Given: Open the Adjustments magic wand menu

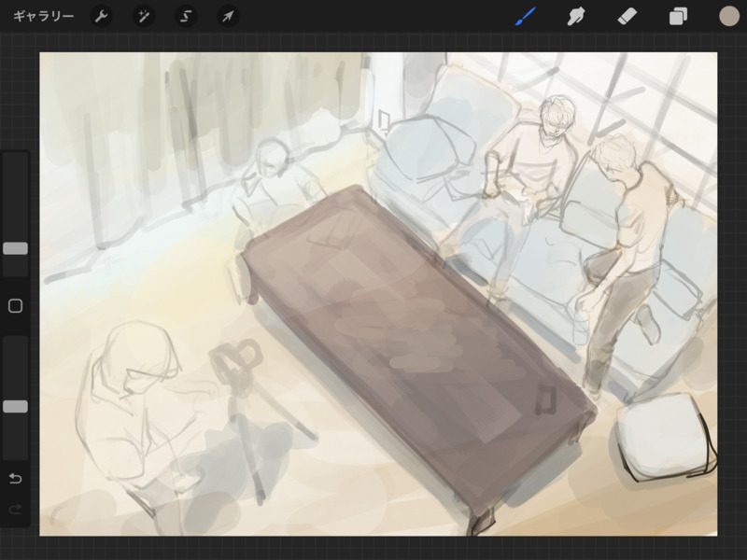Looking at the screenshot, I should (143, 16).
